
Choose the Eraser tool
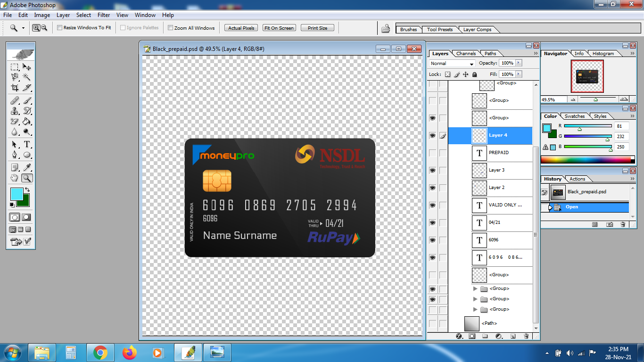(15, 121)
